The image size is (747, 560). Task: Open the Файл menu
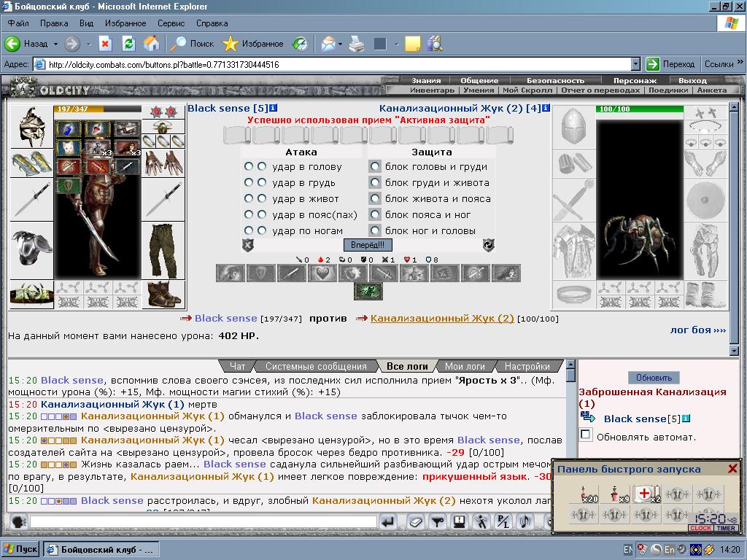coord(18,23)
